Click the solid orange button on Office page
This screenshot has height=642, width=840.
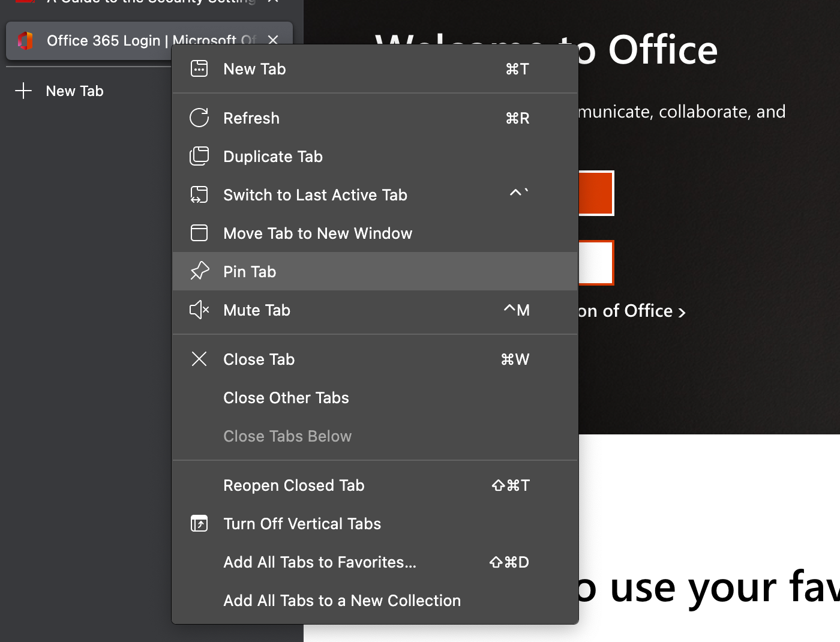click(596, 193)
